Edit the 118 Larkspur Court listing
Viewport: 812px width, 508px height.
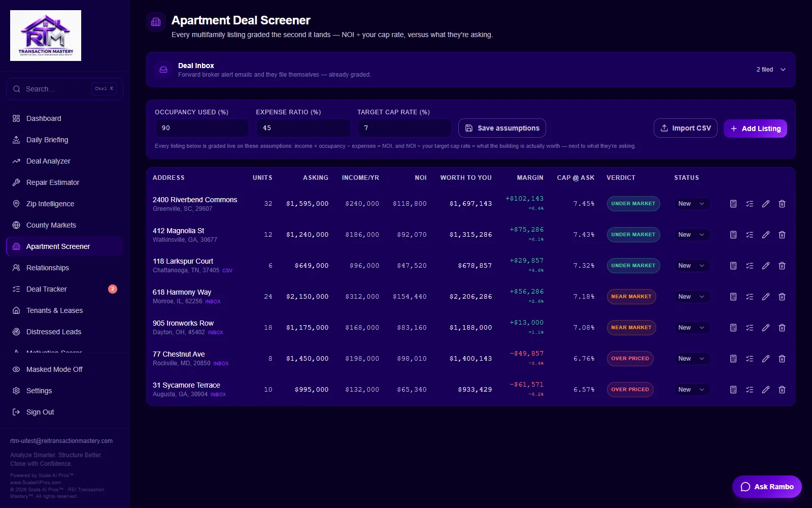click(766, 266)
